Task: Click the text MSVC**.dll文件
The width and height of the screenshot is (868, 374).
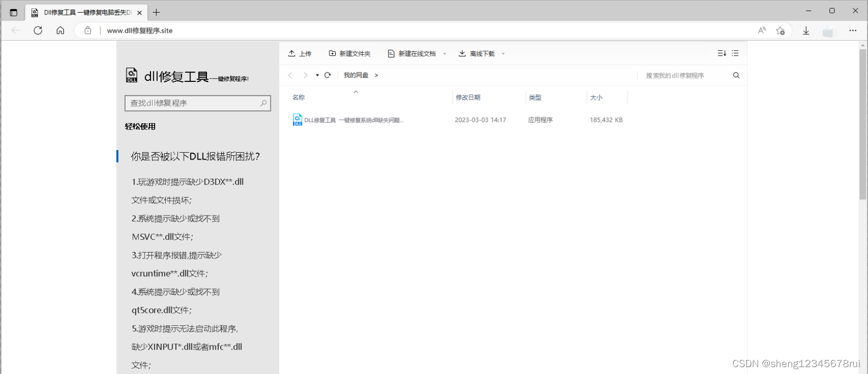Action: pyautogui.click(x=163, y=237)
